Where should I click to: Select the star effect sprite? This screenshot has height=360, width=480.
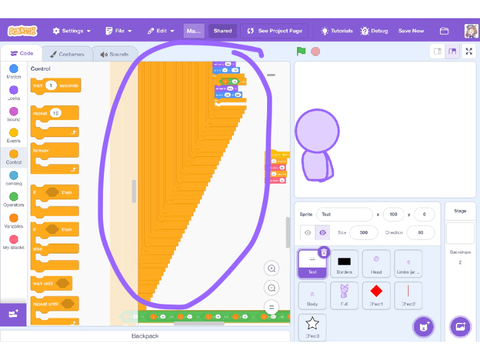[x=312, y=327]
